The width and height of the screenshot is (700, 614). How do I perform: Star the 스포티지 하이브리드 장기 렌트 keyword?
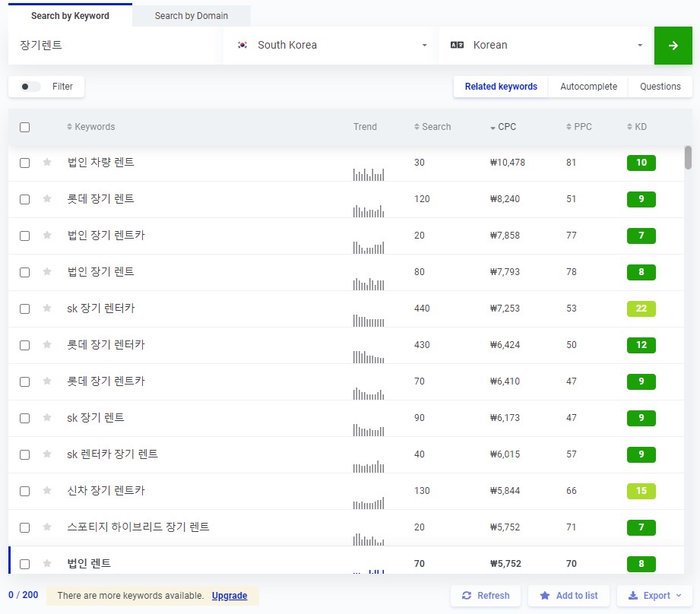(x=47, y=527)
